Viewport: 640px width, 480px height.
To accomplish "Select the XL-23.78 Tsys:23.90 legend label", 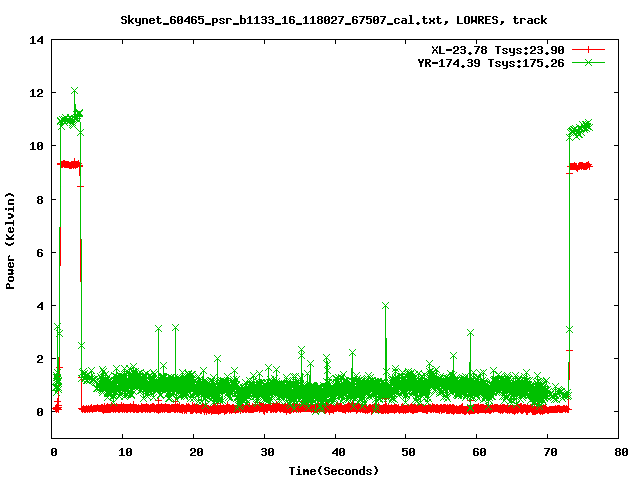I will pyautogui.click(x=498, y=50).
